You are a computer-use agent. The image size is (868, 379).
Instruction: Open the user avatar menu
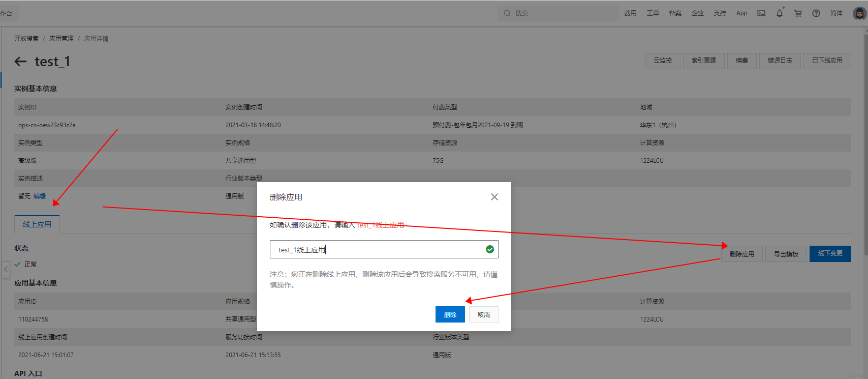(x=859, y=13)
